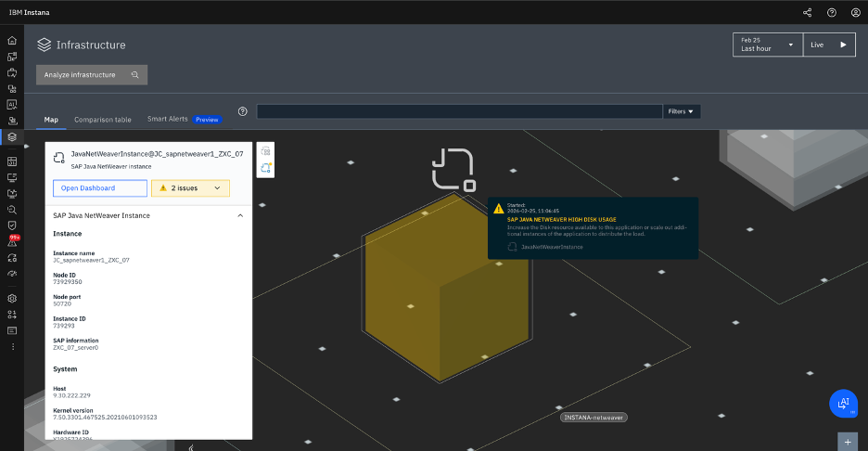Click the Open Dashboard button
This screenshot has width=868, height=451.
coord(100,188)
